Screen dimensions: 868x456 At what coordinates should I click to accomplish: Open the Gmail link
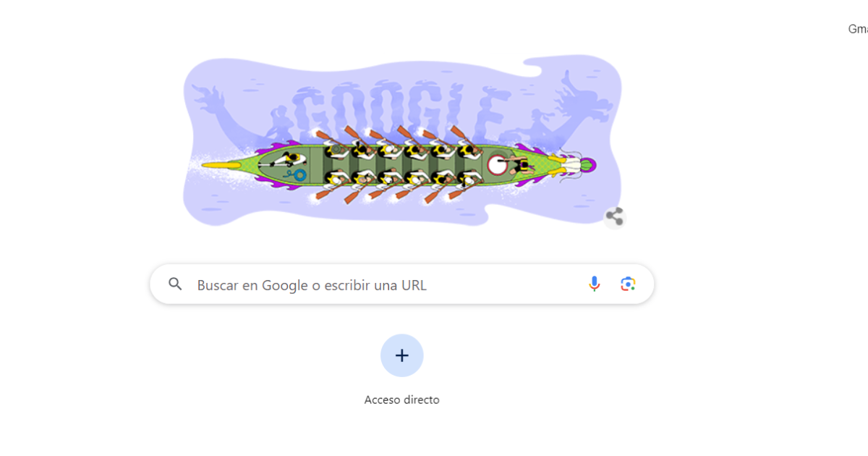[x=858, y=29]
